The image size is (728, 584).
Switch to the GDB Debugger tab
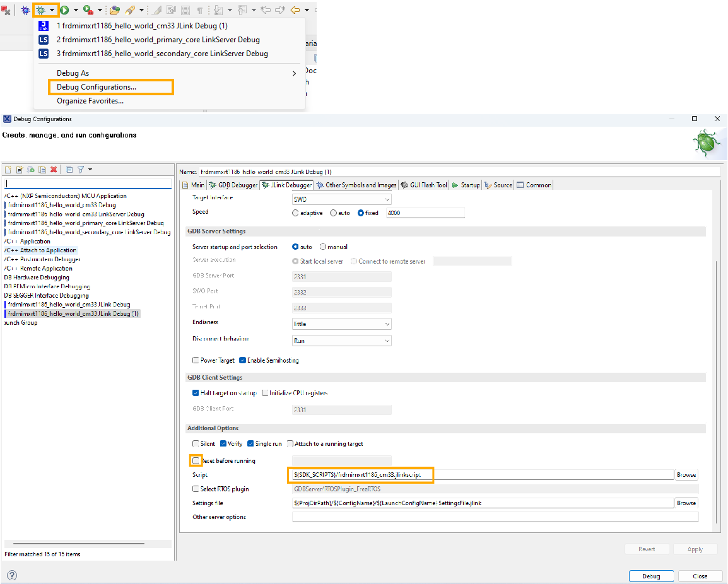[233, 185]
